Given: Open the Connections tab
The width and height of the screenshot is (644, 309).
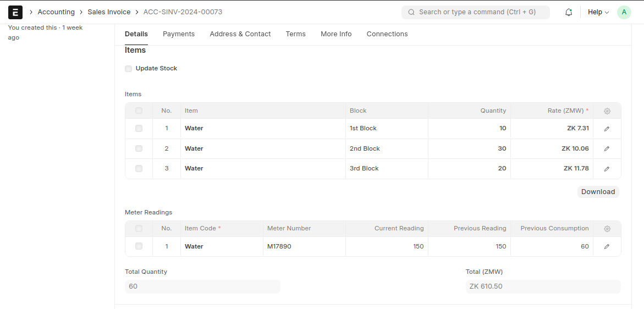Looking at the screenshot, I should (x=387, y=34).
